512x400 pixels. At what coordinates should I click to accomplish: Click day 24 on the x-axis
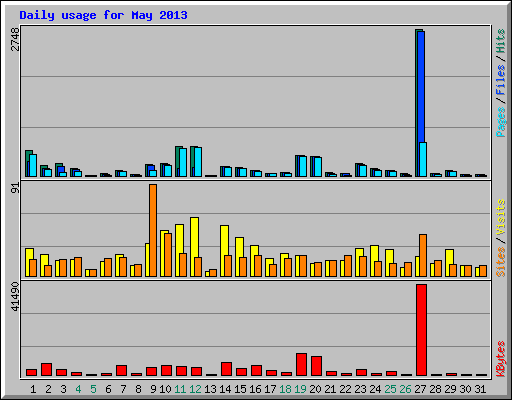click(375, 389)
